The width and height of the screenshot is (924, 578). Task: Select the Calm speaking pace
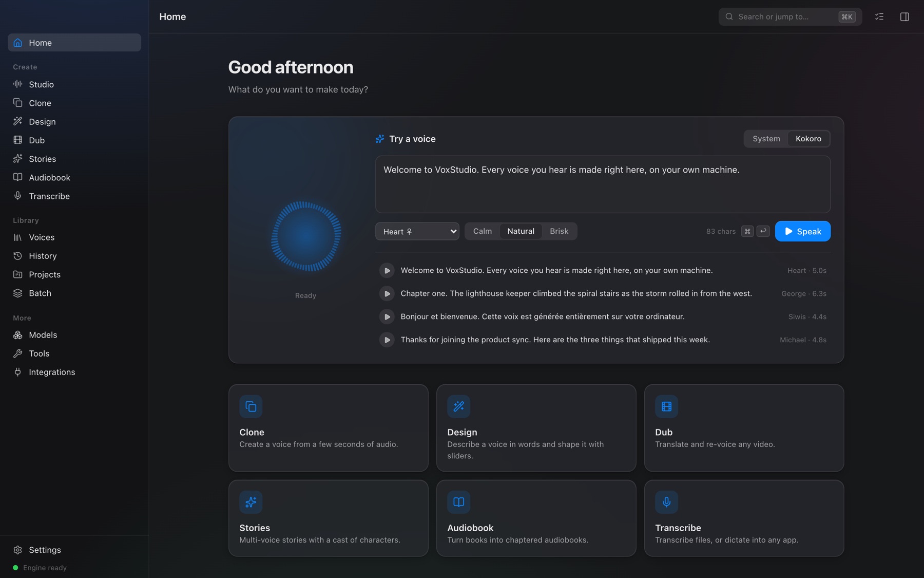482,231
